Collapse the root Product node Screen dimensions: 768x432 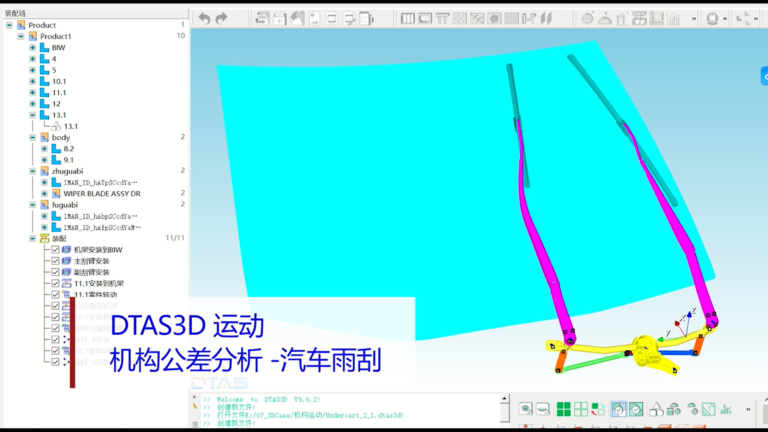tap(9, 25)
